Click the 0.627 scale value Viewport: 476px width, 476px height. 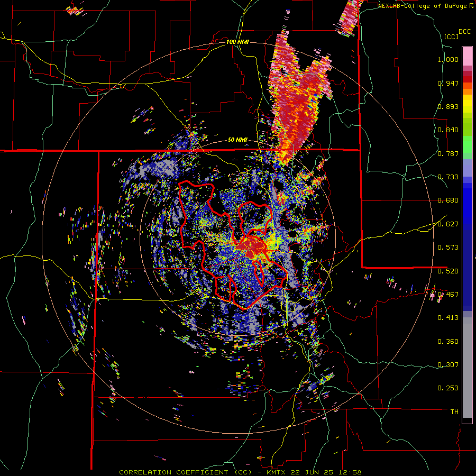448,224
